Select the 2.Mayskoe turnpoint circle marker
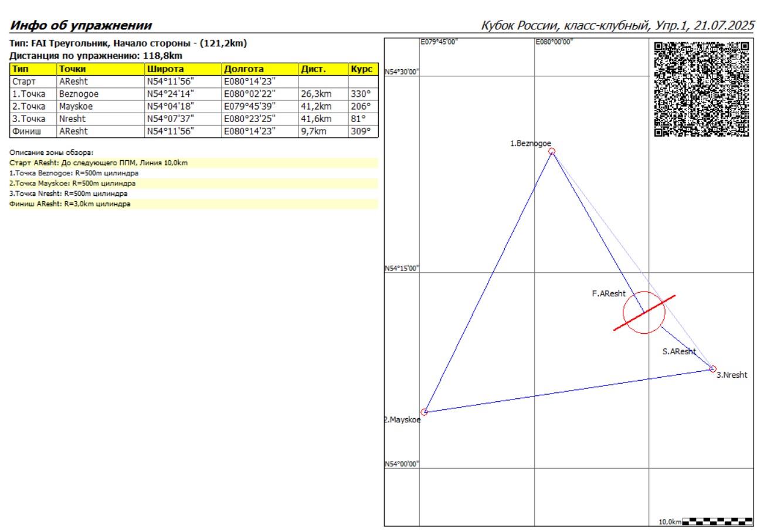Viewport: 757px width, 532px height. [x=424, y=412]
